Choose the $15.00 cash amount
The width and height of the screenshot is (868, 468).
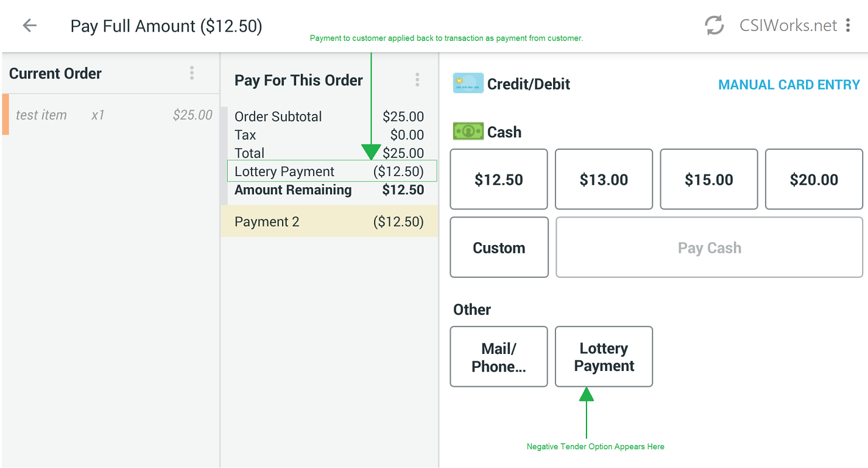pyautogui.click(x=709, y=180)
